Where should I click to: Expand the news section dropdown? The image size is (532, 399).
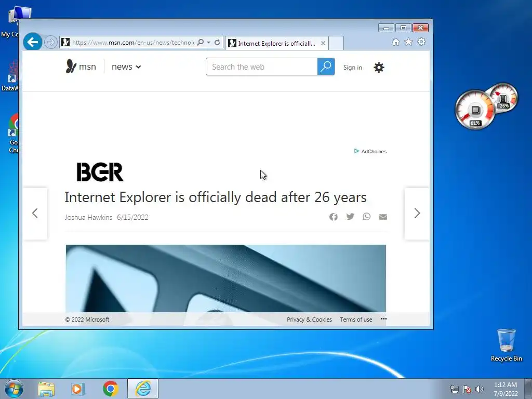(x=126, y=67)
